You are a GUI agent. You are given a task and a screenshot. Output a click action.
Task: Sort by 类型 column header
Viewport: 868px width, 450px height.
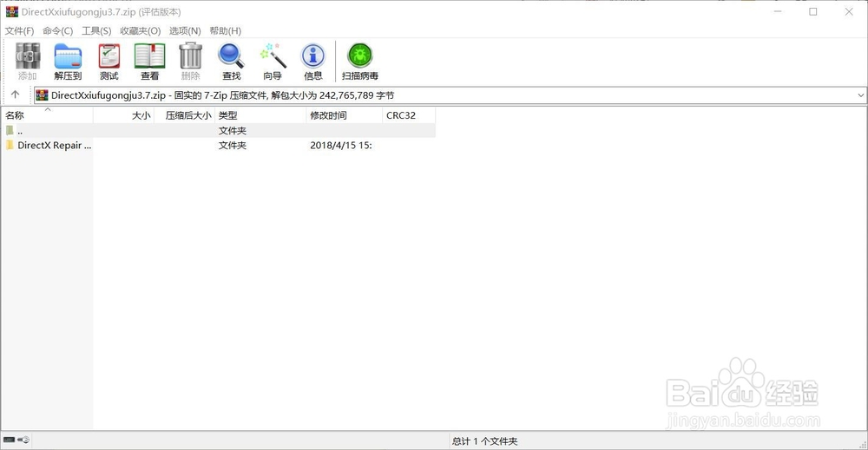(260, 115)
